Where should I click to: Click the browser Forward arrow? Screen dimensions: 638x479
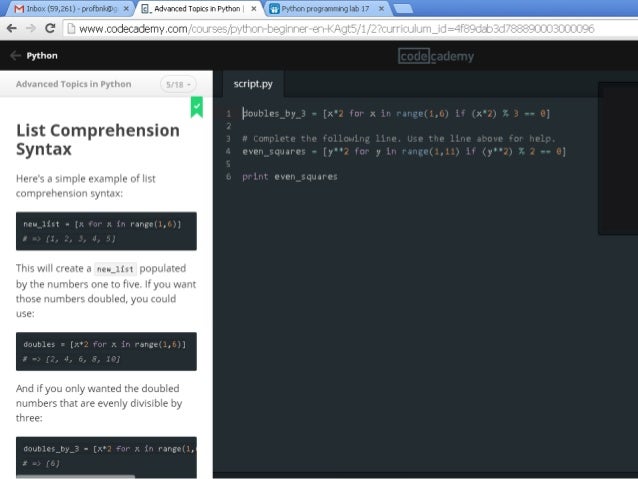click(31, 28)
